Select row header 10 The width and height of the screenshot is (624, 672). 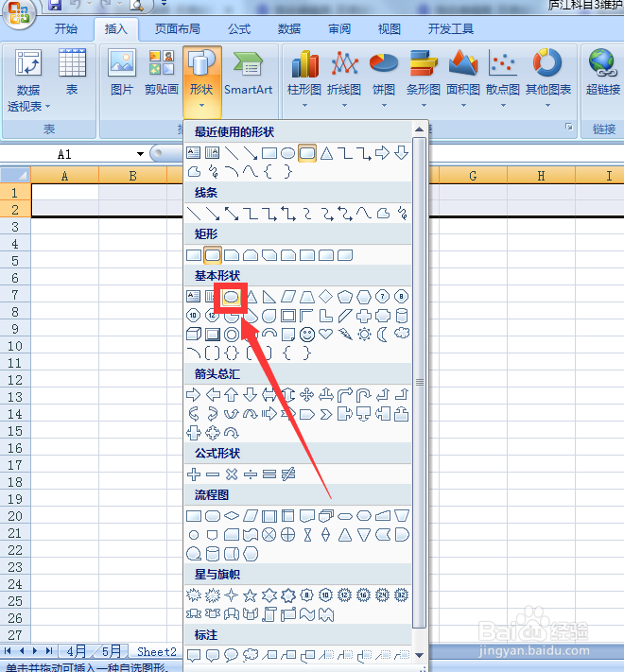tap(15, 346)
